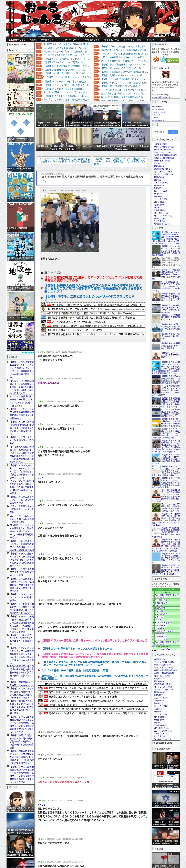Open the ウクライナ情勢 (1855) category

tap(164, 147)
